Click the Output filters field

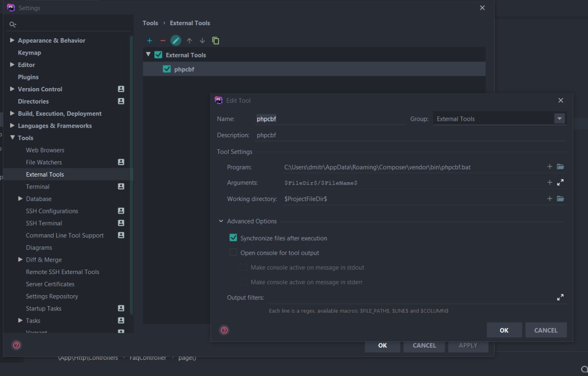tap(412, 297)
